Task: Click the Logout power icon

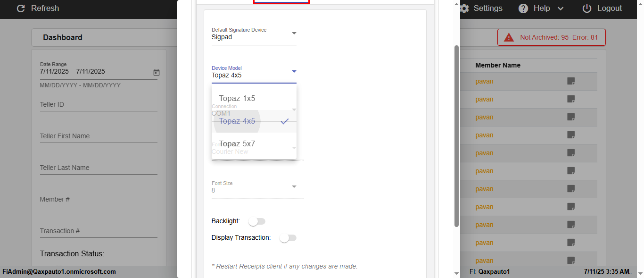Action: (587, 8)
